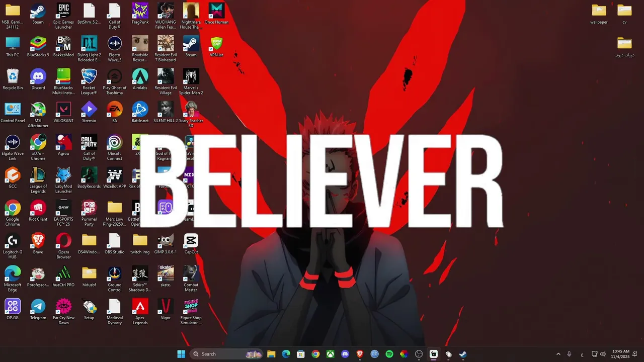Select the OP.GG desktop icon
The height and width of the screenshot is (362, 644).
pos(13,310)
